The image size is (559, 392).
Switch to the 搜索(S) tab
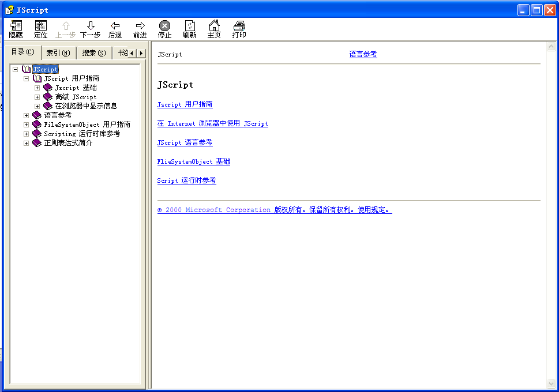point(94,53)
